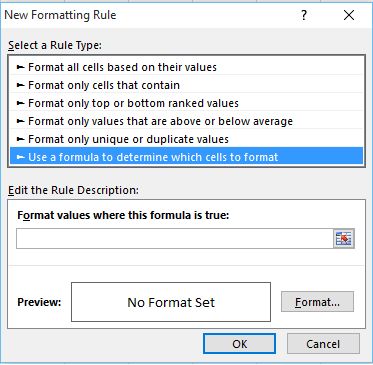
Task: Collapse dialog using the range selector icon
Action: point(344,239)
